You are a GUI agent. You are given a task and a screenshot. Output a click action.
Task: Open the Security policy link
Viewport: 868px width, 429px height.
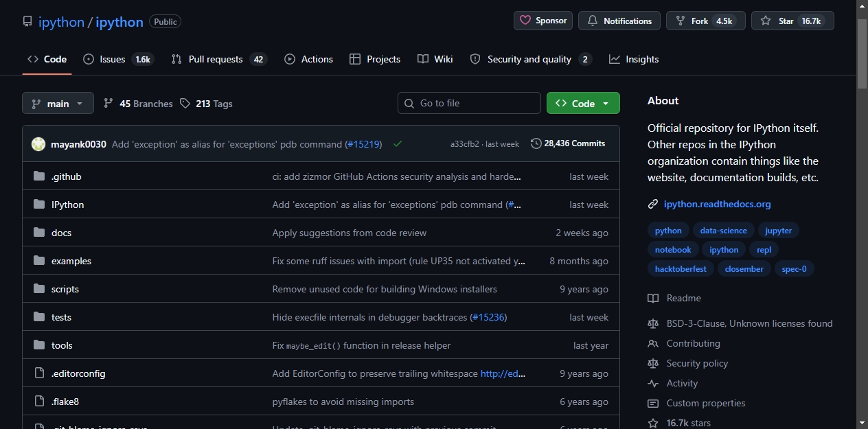pyautogui.click(x=697, y=363)
